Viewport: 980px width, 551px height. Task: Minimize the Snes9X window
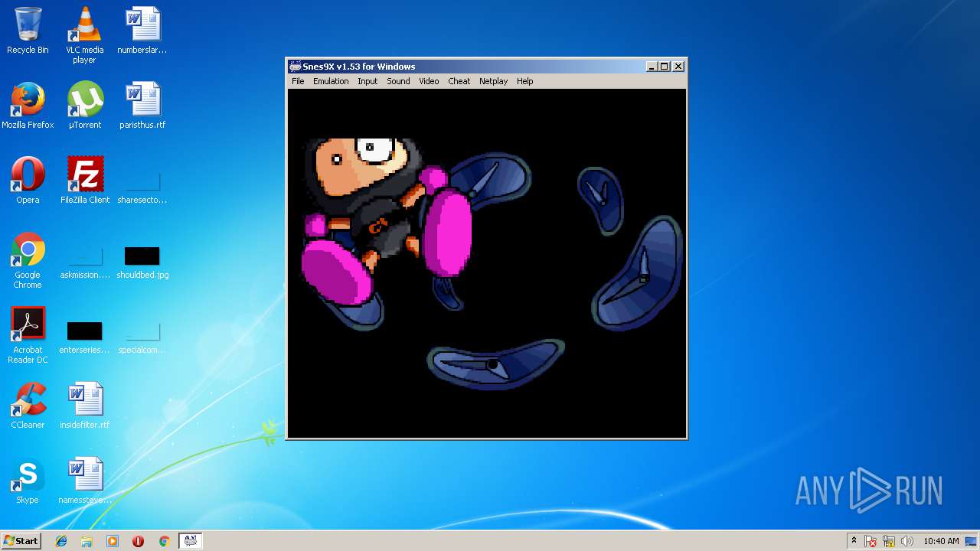pyautogui.click(x=652, y=67)
